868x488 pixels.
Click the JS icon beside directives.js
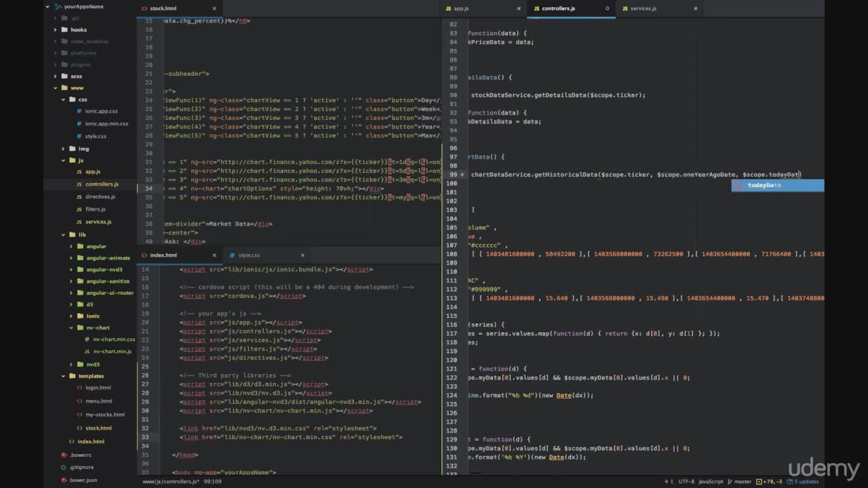click(79, 197)
